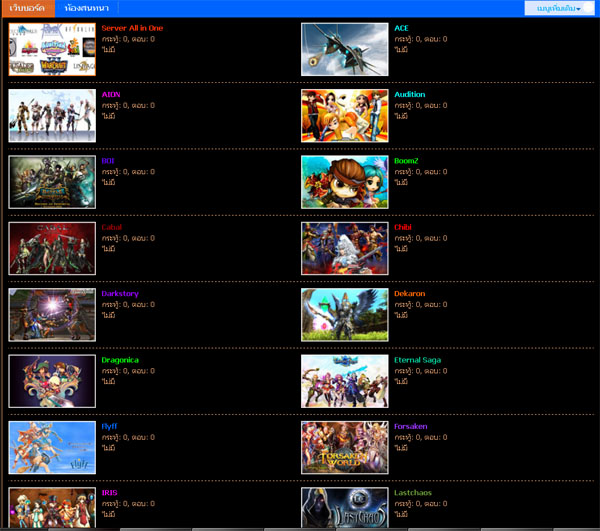Open the Audition forum link
600x531 pixels.
point(410,94)
